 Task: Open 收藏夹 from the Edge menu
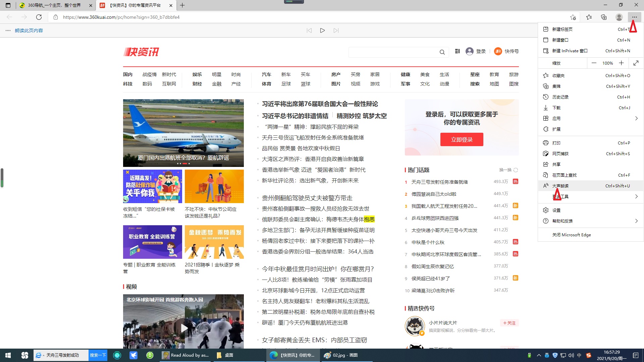tap(590, 75)
